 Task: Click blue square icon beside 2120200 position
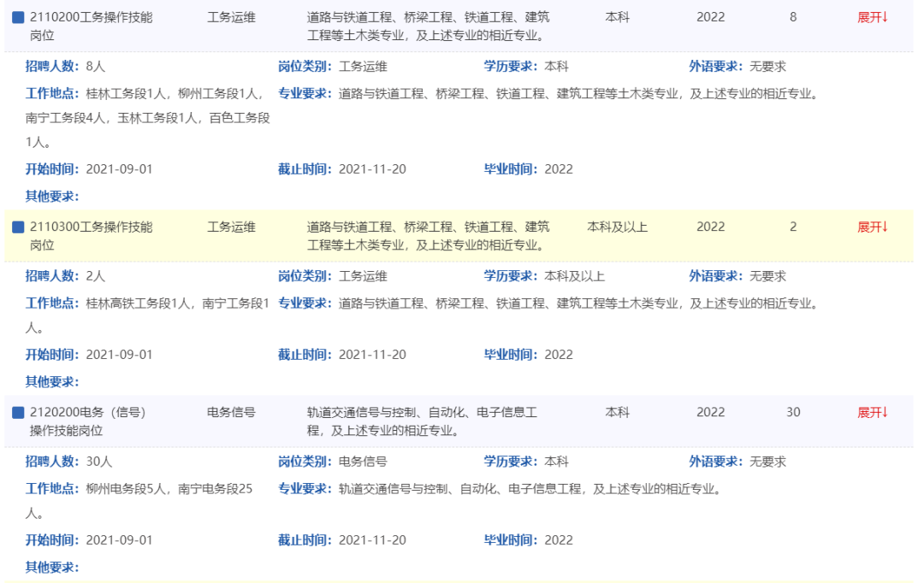click(x=18, y=413)
